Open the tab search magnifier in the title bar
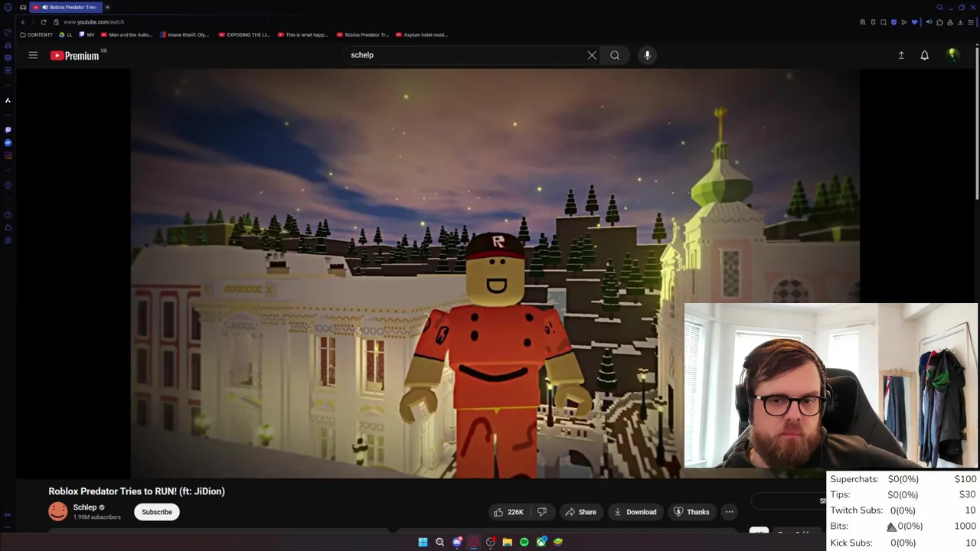980x551 pixels. point(939,7)
